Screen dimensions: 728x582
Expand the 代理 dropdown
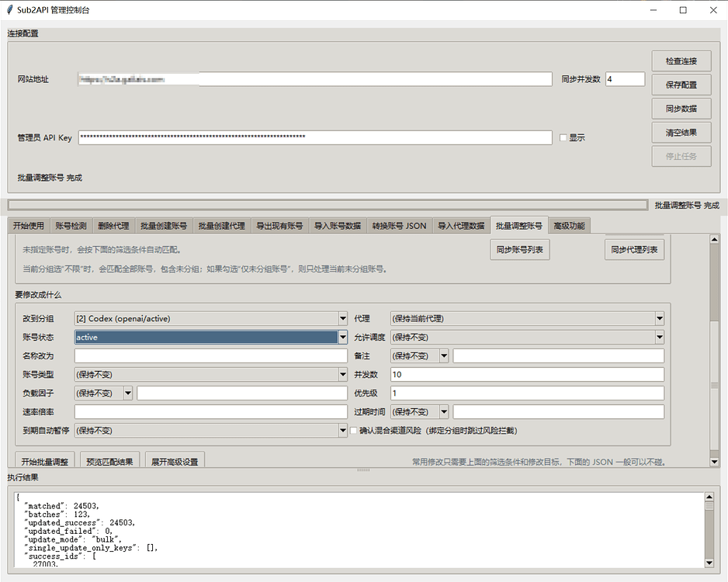pyautogui.click(x=659, y=319)
